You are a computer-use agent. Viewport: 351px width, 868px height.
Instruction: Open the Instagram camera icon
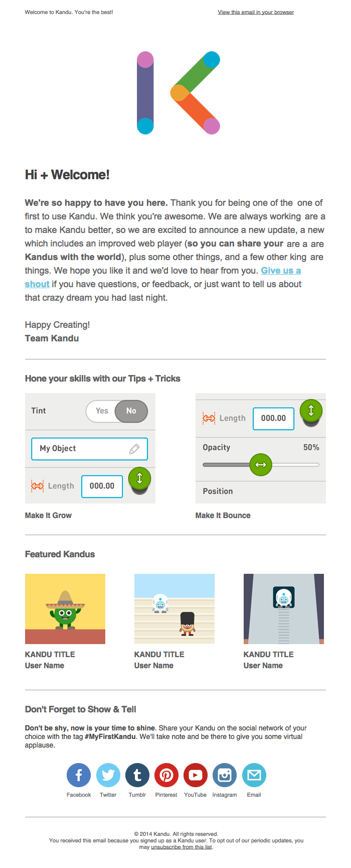click(225, 776)
